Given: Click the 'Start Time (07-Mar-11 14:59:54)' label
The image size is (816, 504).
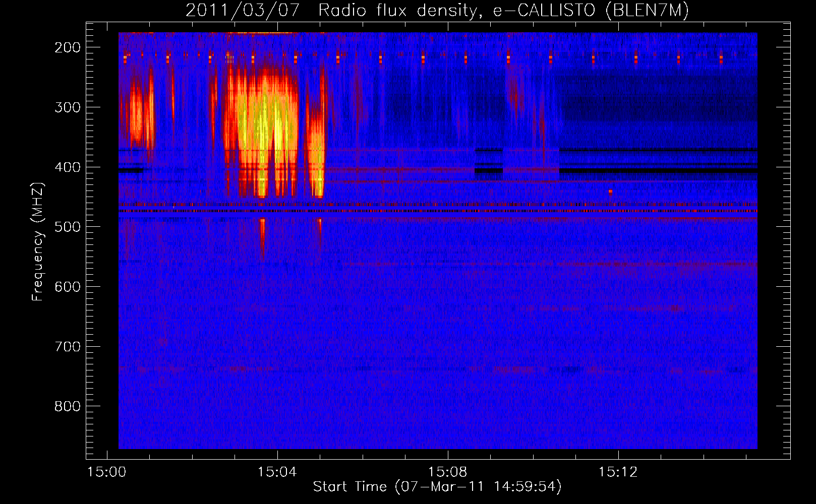Looking at the screenshot, I should coord(437,487).
